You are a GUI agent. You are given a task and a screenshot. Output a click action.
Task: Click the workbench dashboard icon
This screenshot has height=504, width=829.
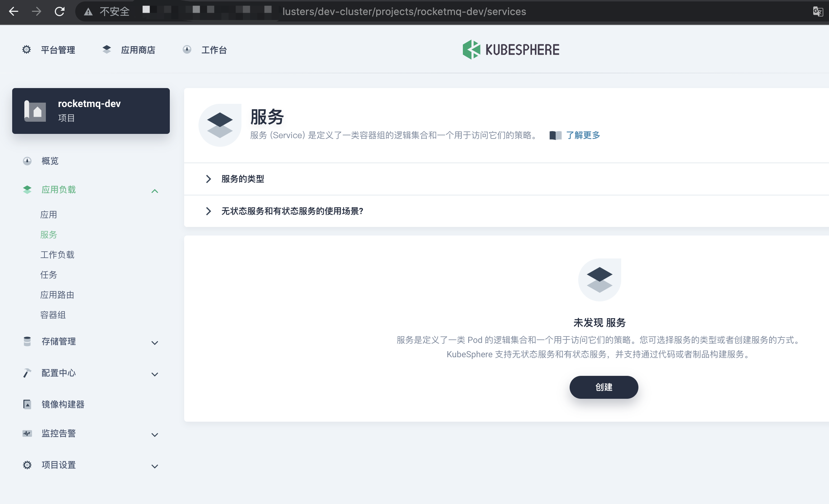coord(187,49)
